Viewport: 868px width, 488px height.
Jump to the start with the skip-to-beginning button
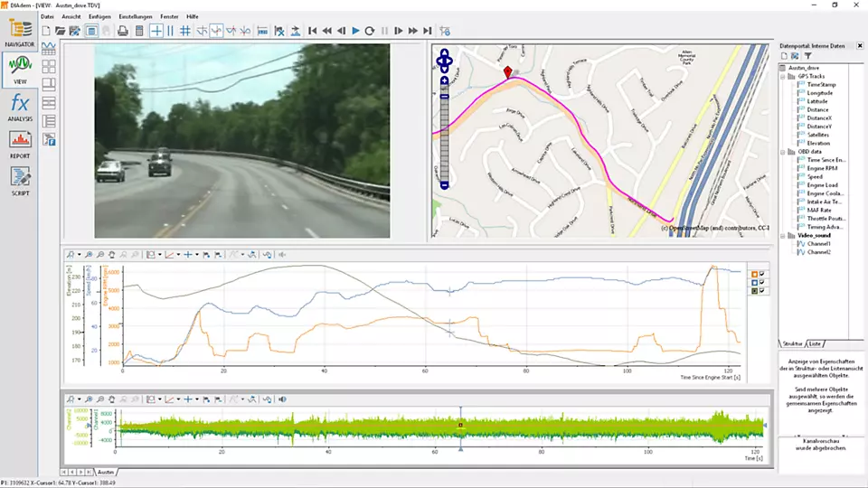[313, 31]
